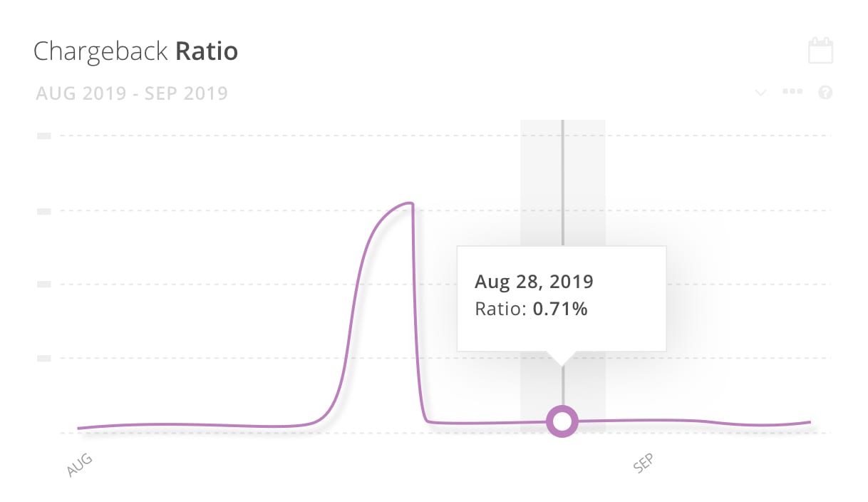Click the line end point after SEP
Screen dimensions: 868x502
810,422
